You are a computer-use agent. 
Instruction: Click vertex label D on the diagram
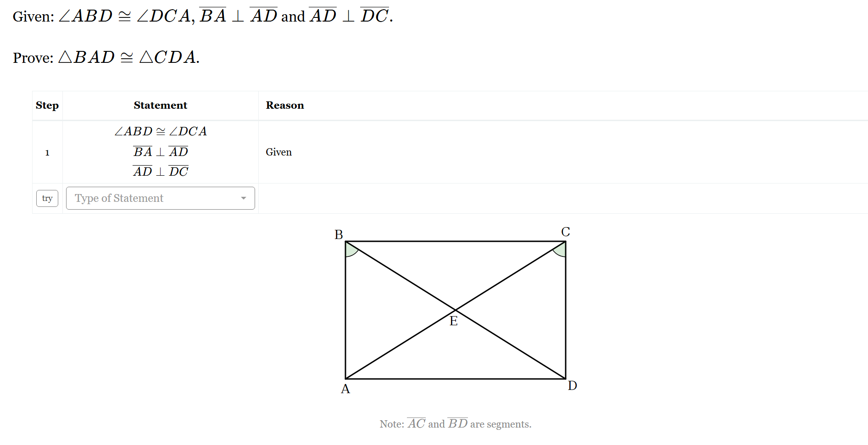(572, 386)
